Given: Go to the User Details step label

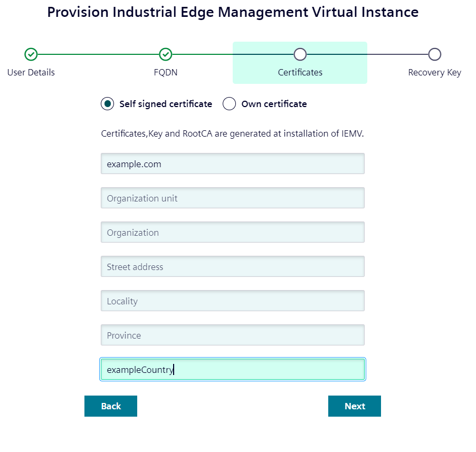Looking at the screenshot, I should pyautogui.click(x=31, y=72).
